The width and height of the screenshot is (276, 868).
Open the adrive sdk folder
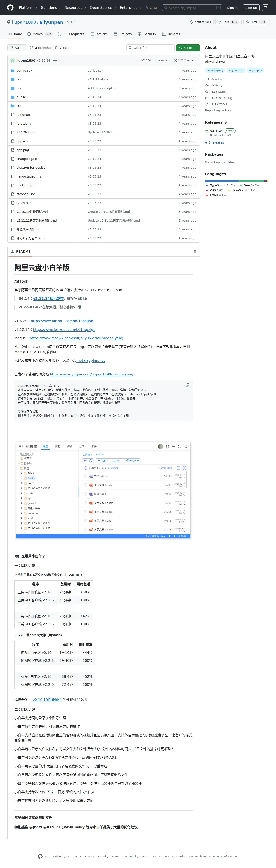pos(24,71)
